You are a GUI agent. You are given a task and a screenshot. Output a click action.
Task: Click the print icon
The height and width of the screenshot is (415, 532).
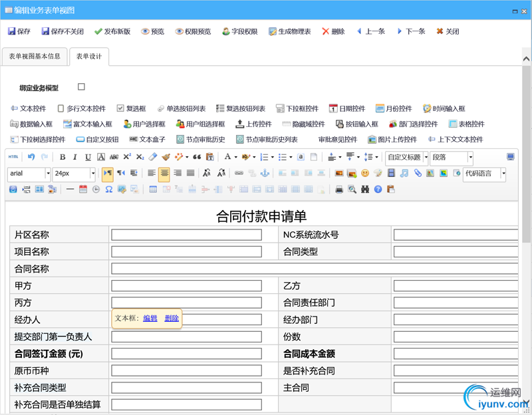(339, 190)
